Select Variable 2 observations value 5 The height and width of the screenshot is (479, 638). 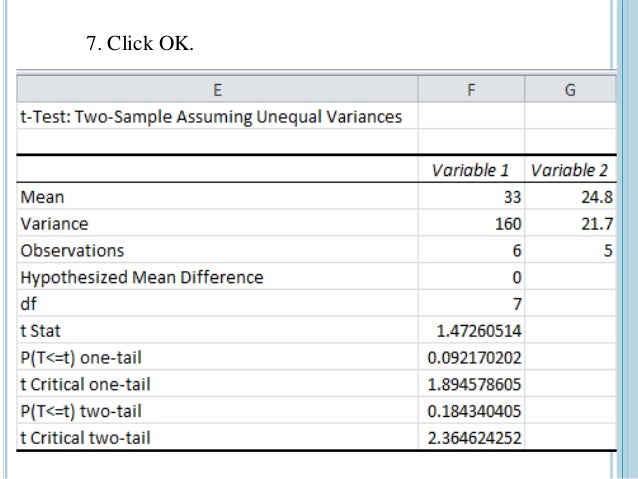coord(570,250)
